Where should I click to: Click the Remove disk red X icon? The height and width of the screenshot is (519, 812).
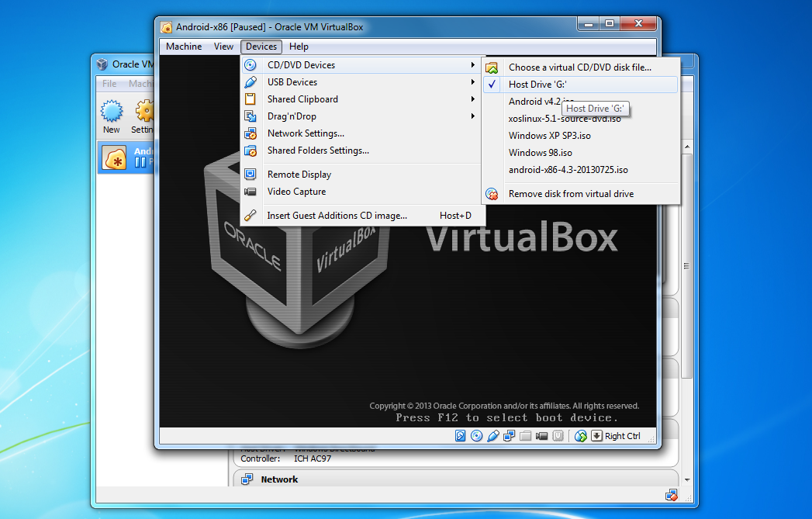492,194
